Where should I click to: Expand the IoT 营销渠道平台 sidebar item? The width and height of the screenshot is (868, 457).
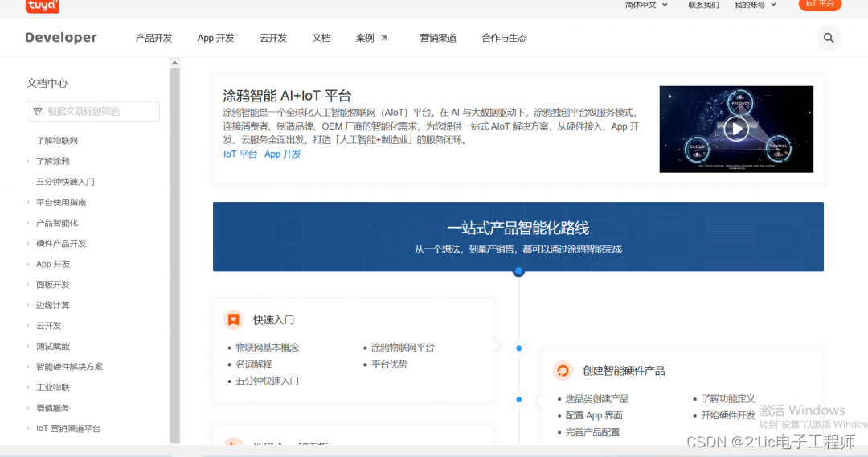[x=28, y=428]
